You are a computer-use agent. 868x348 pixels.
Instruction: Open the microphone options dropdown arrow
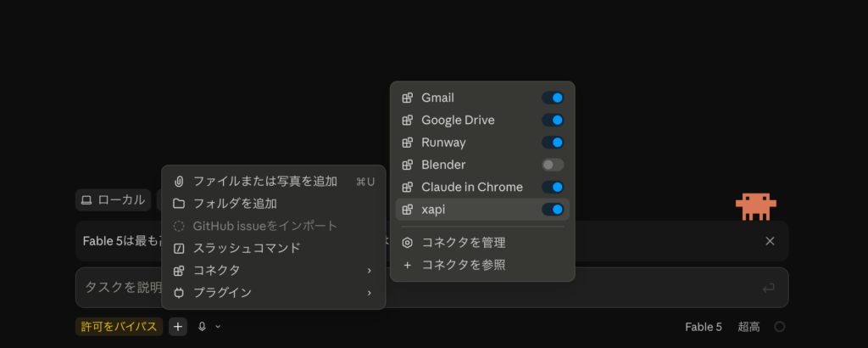[218, 327]
